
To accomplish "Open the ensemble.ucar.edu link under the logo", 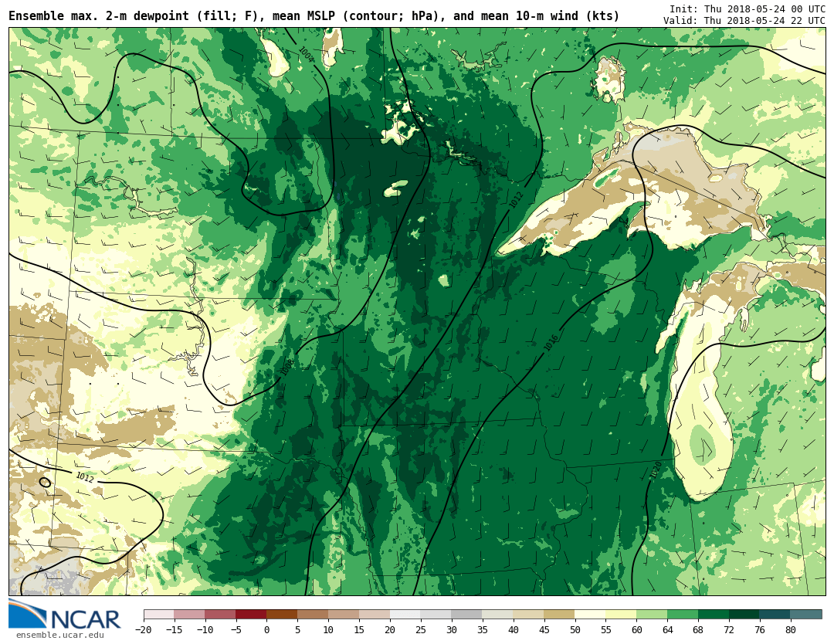I will point(60,635).
